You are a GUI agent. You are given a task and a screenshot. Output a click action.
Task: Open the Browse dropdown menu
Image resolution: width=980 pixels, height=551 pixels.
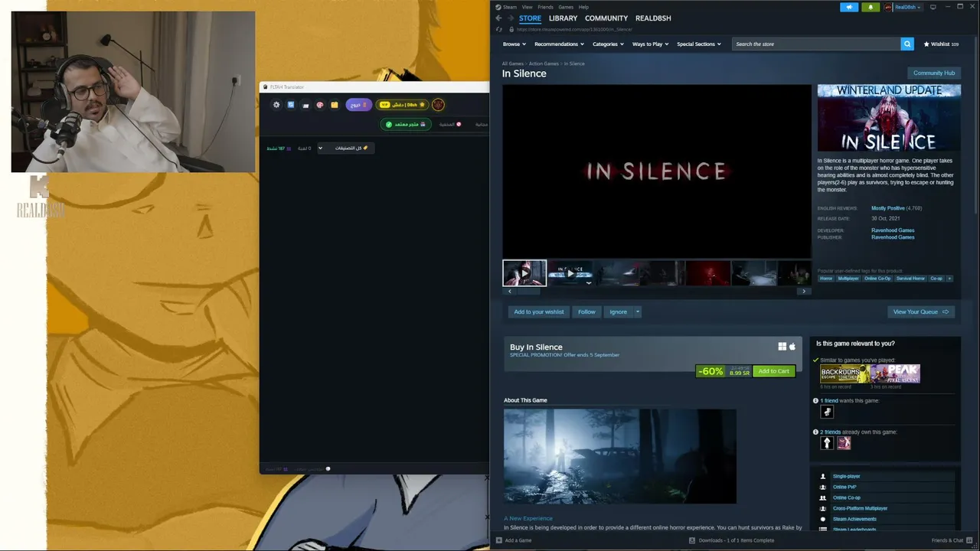(x=514, y=44)
